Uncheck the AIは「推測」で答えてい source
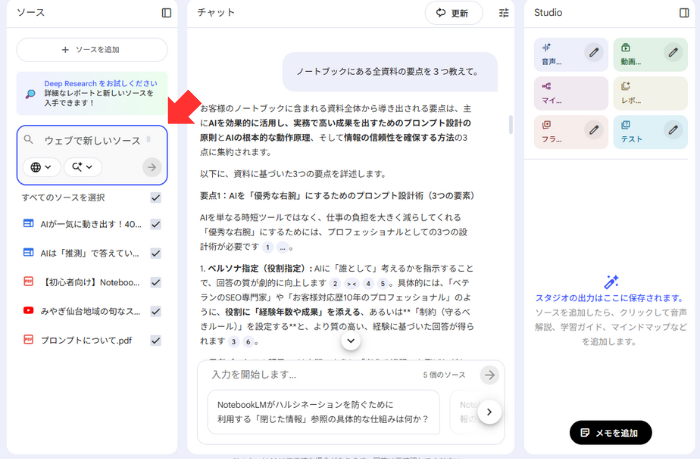The height and width of the screenshot is (459, 700). click(155, 253)
